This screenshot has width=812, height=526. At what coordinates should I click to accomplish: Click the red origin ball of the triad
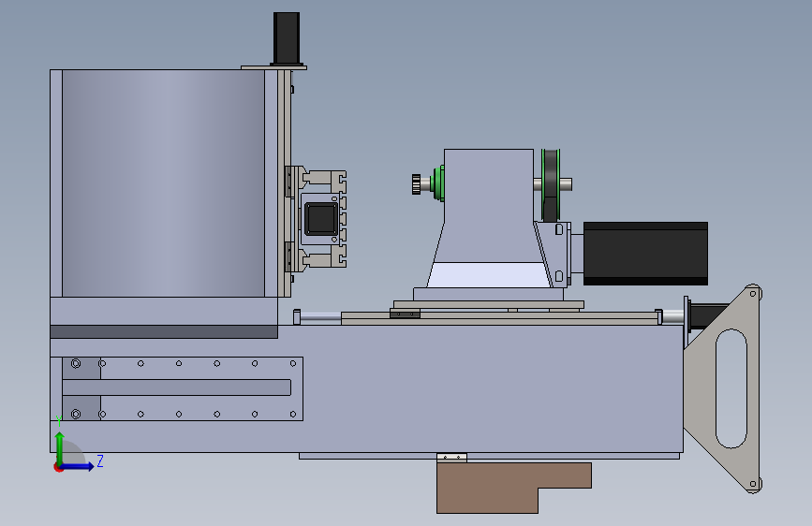[58, 467]
